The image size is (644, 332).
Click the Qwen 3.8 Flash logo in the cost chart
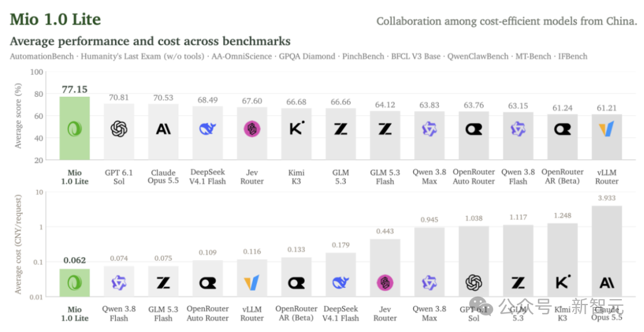119,282
